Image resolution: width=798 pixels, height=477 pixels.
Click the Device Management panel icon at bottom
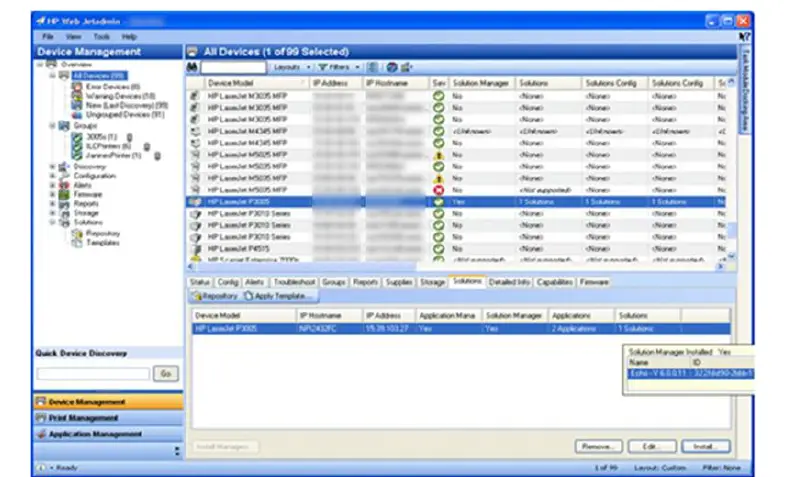pyautogui.click(x=41, y=402)
